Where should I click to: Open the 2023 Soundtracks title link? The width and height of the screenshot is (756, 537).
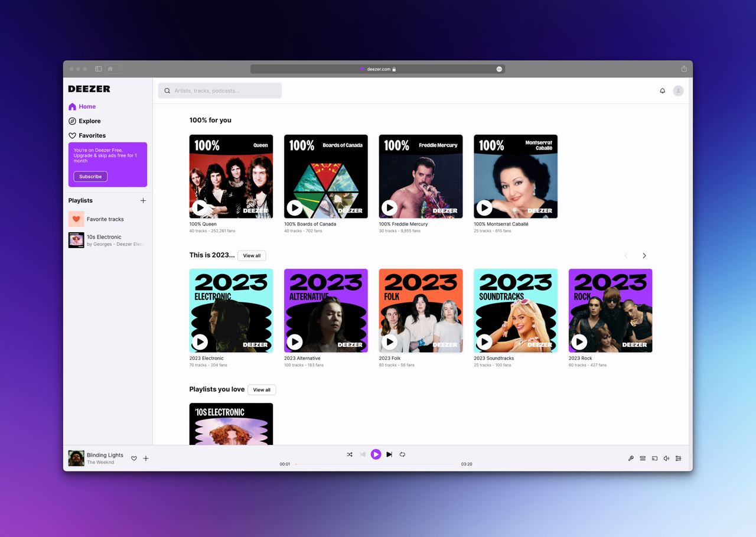coord(494,358)
